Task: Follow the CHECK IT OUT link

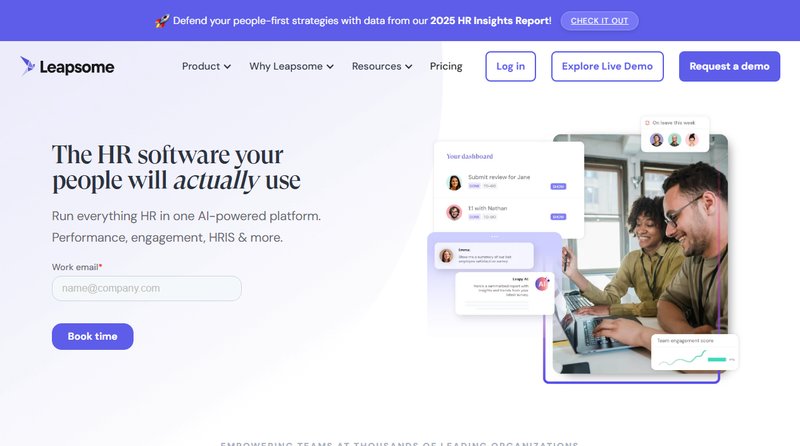Action: click(599, 21)
